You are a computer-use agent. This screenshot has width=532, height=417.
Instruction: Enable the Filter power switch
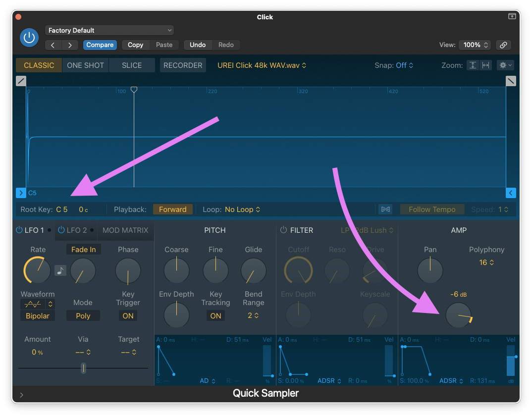tap(284, 230)
